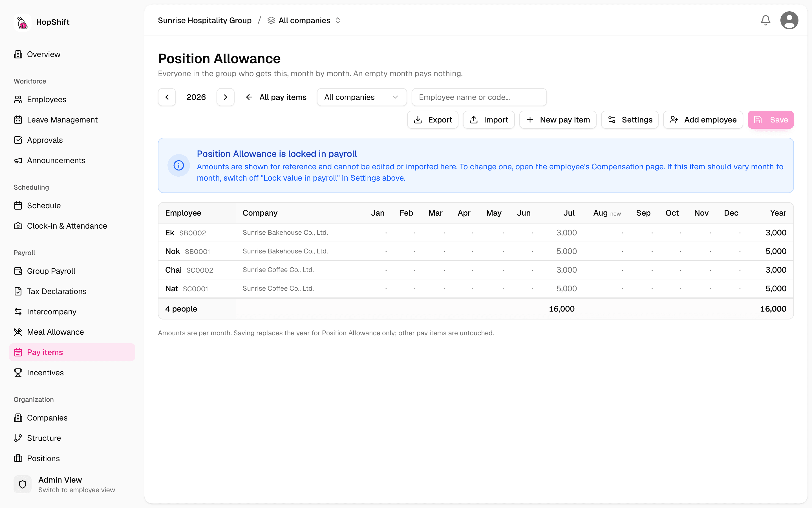Click Nok's Jul amount 5,000

coord(566,251)
